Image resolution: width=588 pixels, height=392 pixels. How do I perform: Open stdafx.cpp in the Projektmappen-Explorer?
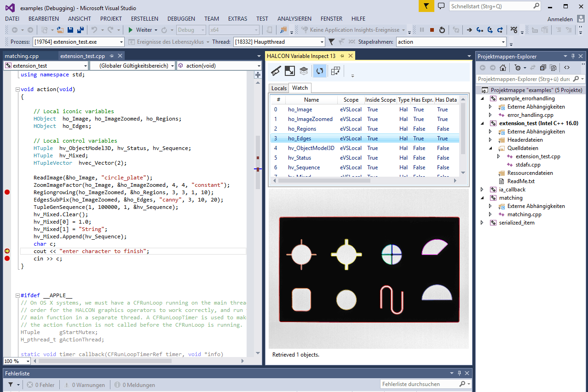[x=528, y=165]
